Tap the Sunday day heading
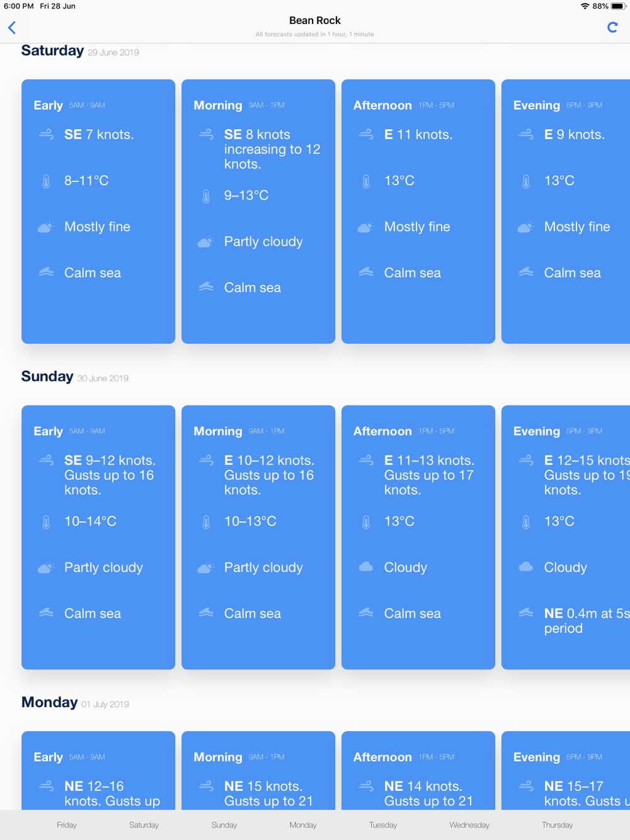 coord(47,377)
